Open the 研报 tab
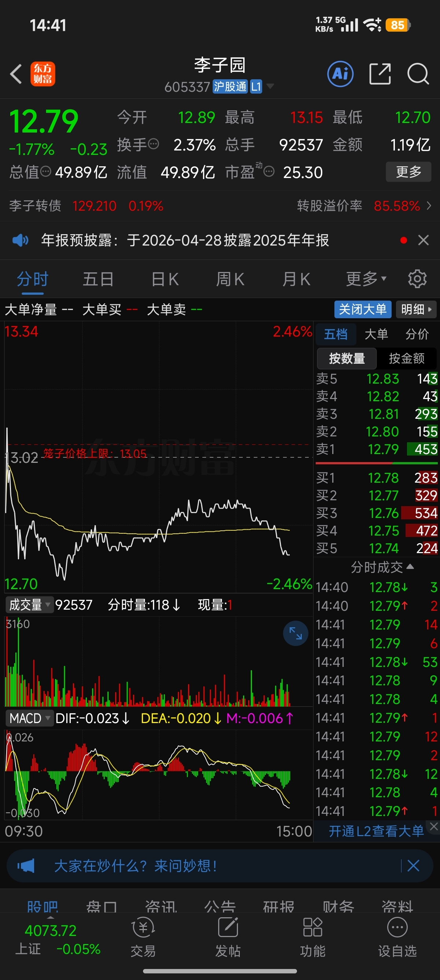The image size is (440, 980). point(279,907)
